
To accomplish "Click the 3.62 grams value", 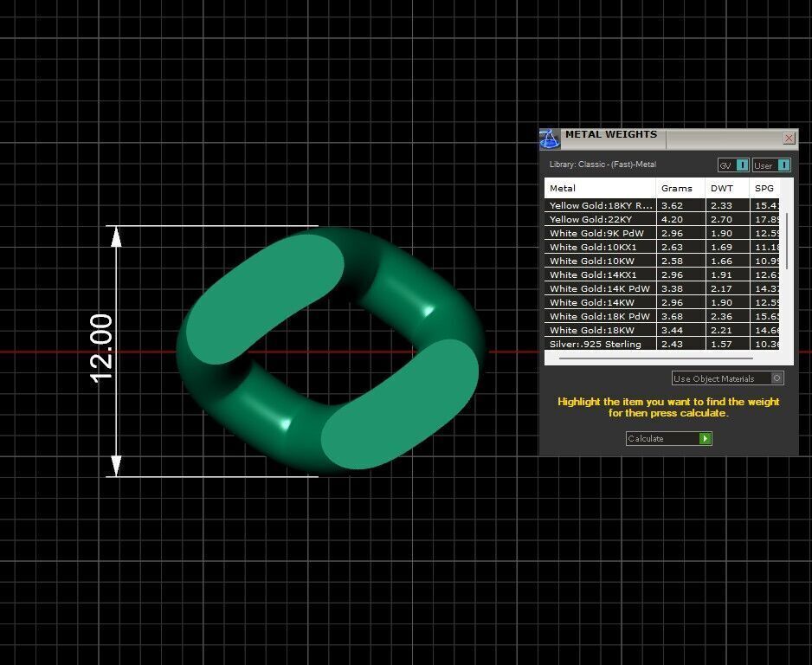I will click(x=672, y=205).
